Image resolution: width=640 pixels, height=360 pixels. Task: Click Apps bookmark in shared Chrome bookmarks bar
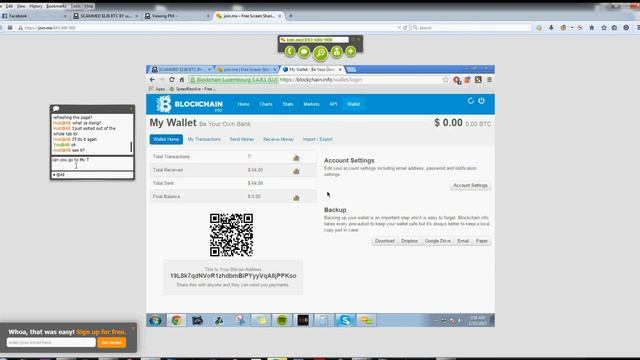(157, 89)
